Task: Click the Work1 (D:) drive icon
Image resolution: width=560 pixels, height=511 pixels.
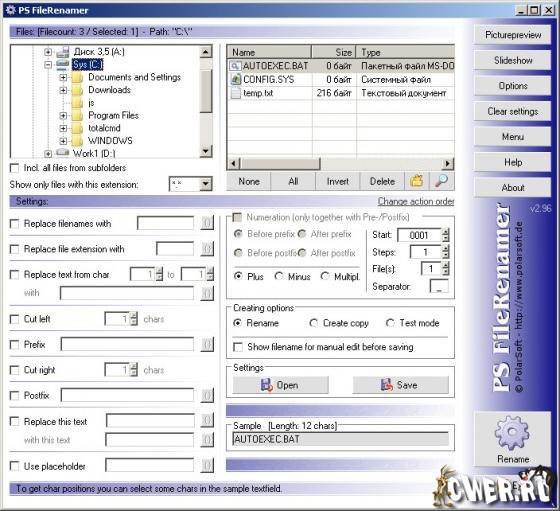Action: click(62, 153)
